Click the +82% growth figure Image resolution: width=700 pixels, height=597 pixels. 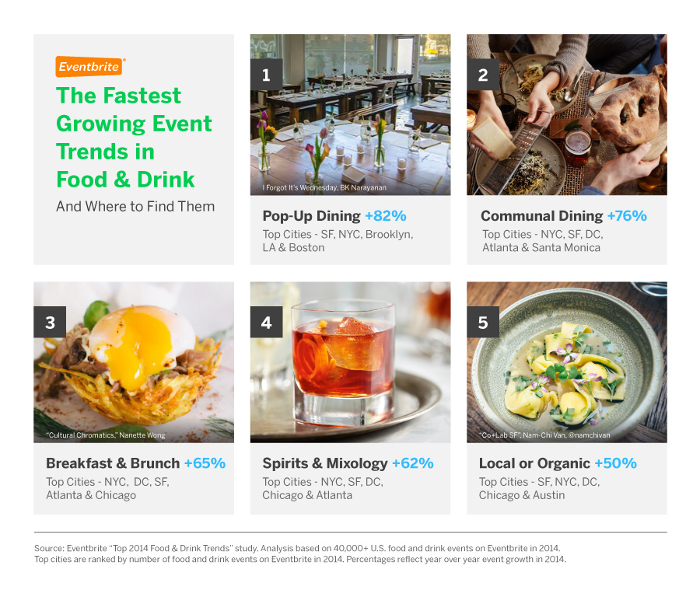tap(386, 216)
